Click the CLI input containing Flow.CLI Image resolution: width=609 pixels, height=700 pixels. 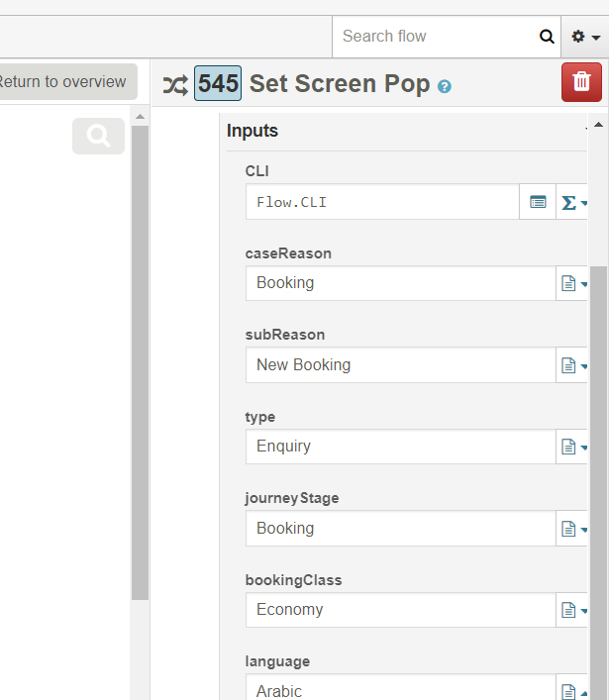coord(382,202)
